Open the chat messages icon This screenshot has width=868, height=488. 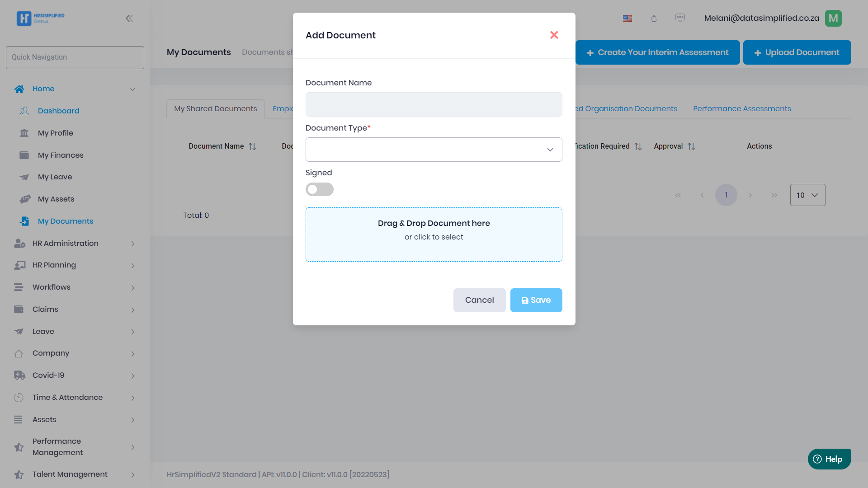[680, 18]
